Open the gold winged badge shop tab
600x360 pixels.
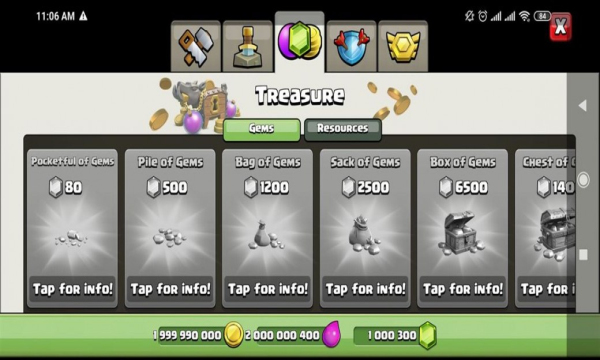(x=403, y=46)
